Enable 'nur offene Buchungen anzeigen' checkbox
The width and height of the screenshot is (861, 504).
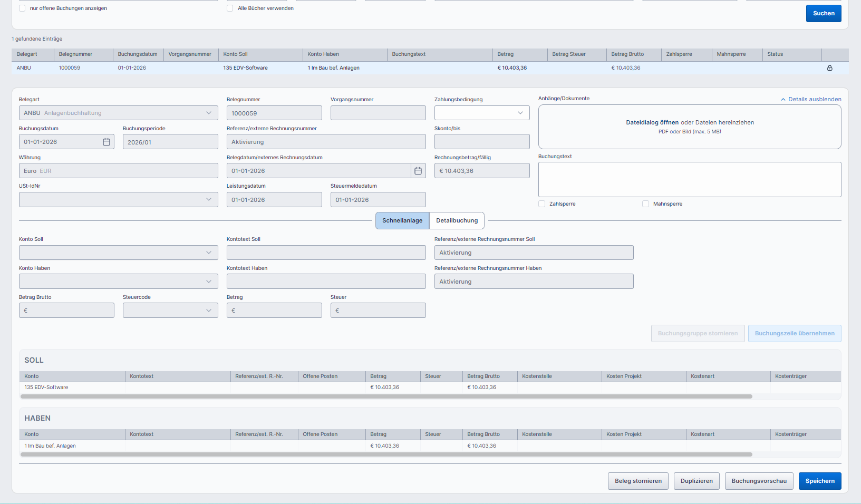click(22, 8)
